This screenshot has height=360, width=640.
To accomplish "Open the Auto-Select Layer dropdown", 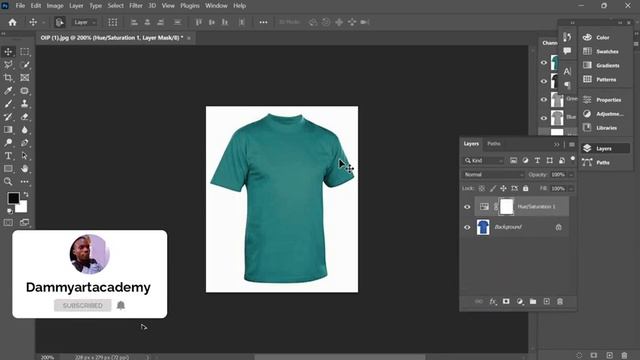I will (x=84, y=22).
